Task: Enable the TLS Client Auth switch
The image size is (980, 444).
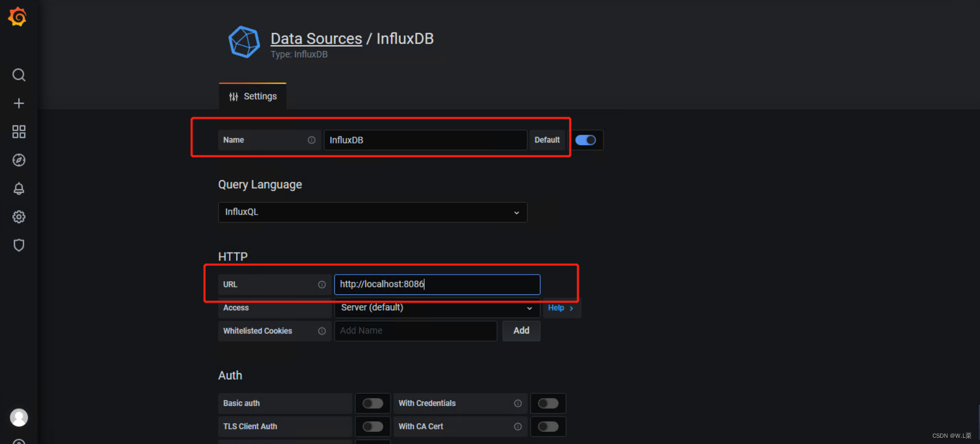Action: click(373, 426)
